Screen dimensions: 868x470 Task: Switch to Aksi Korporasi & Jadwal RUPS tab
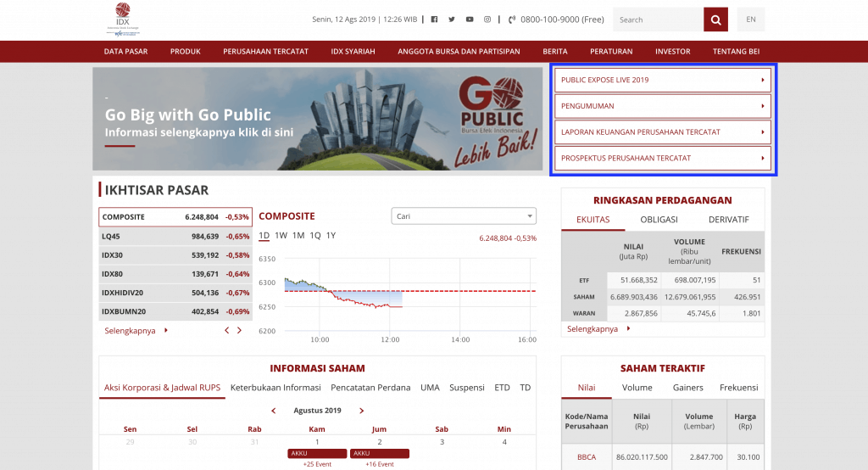[162, 388]
